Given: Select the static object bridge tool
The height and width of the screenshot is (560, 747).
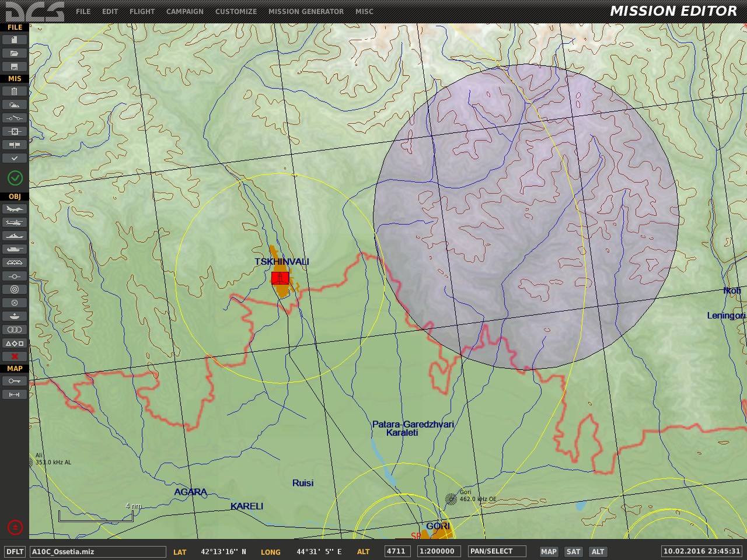Looking at the screenshot, I should click(x=15, y=262).
